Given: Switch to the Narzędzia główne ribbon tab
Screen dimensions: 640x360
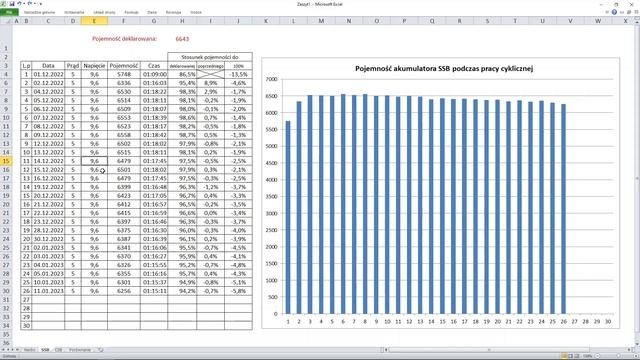Looking at the screenshot, I should 40,12.
